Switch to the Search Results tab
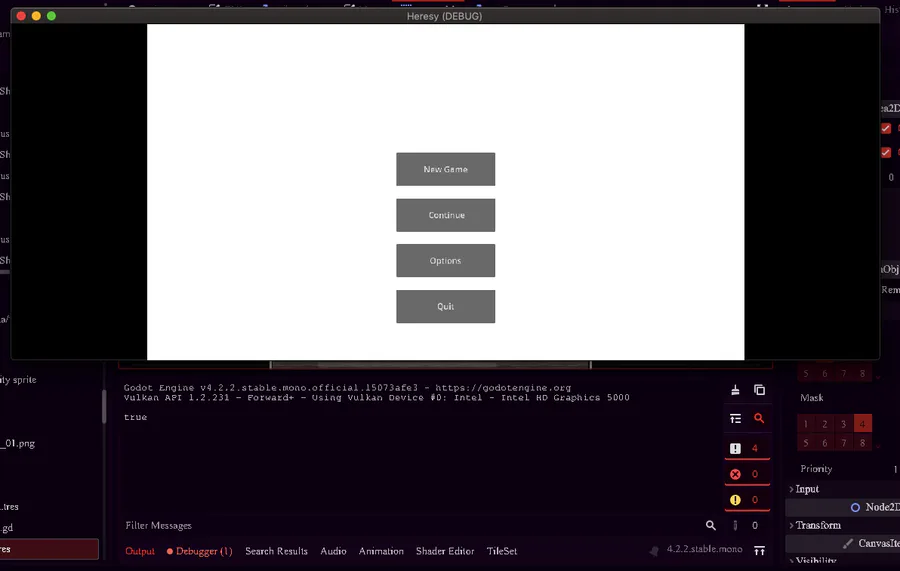900x571 pixels. point(276,551)
